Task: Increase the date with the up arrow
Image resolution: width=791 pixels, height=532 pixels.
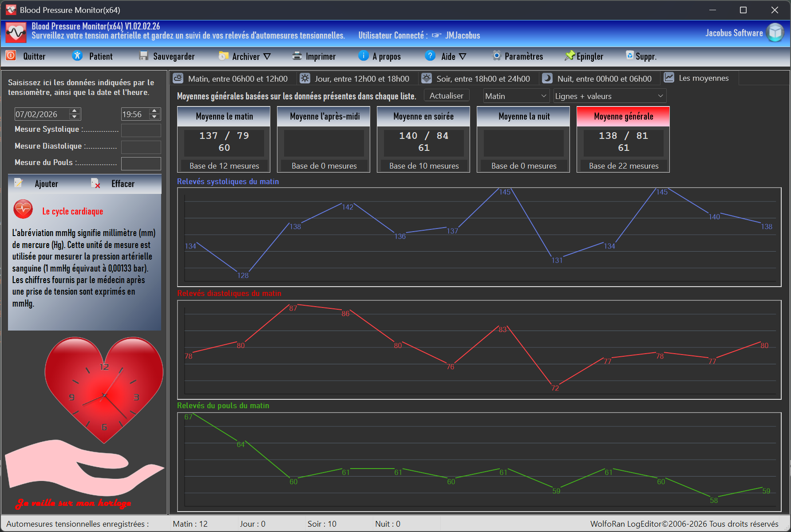Action: click(75, 111)
